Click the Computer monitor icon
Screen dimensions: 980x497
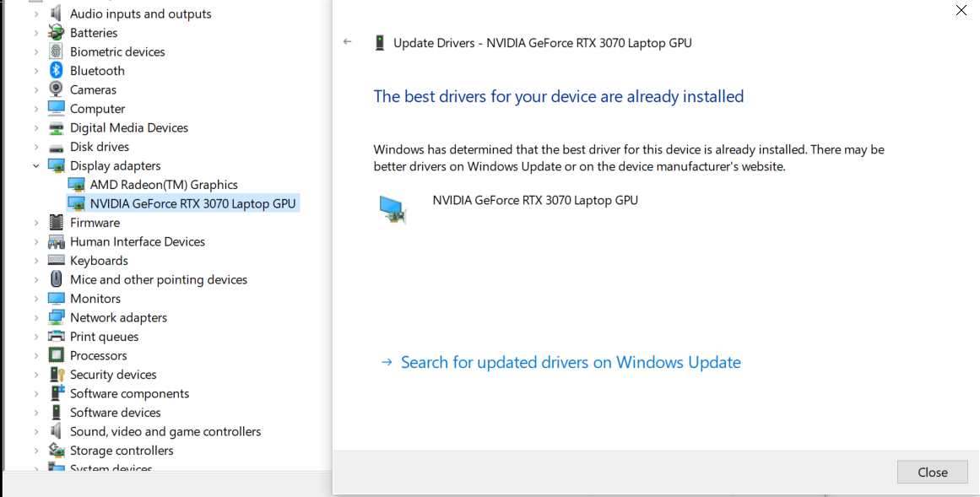tap(57, 108)
